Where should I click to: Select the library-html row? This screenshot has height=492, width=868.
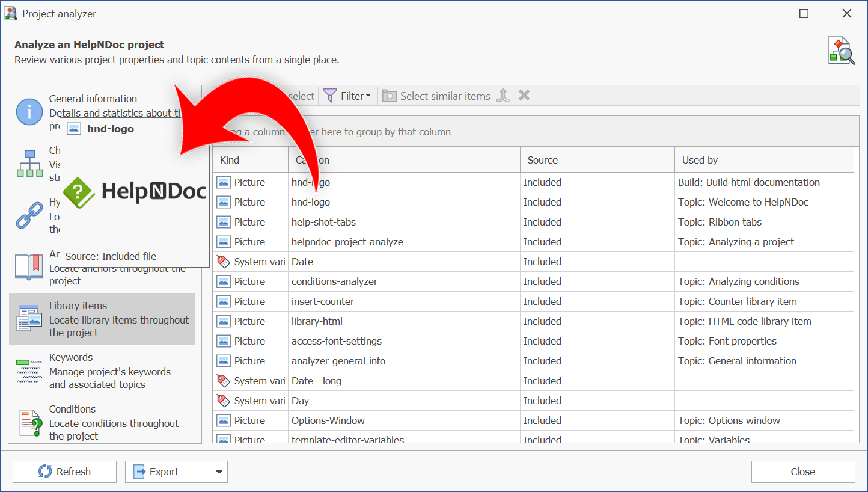pos(533,321)
